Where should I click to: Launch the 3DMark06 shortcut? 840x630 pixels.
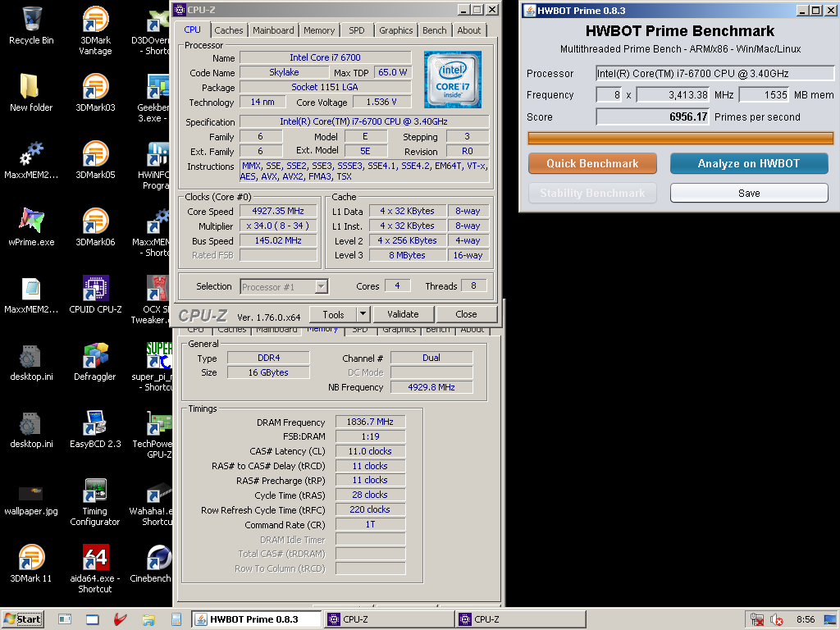pyautogui.click(x=95, y=227)
